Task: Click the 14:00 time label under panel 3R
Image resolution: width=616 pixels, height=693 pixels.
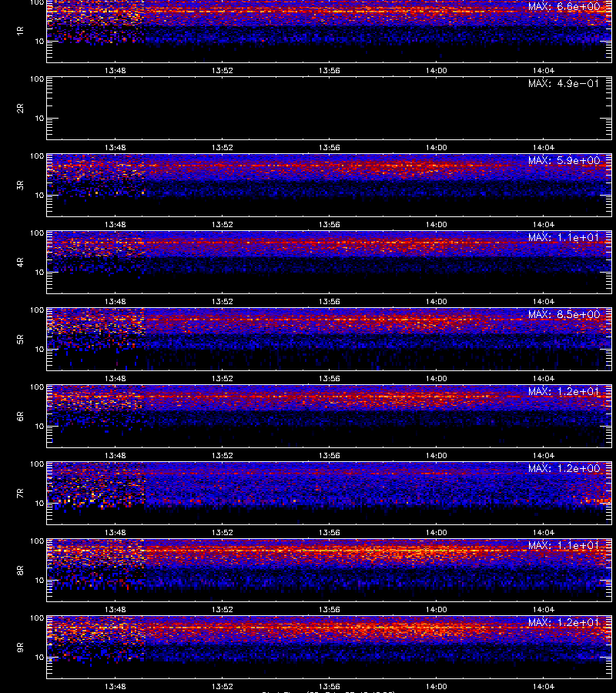Action: click(436, 224)
